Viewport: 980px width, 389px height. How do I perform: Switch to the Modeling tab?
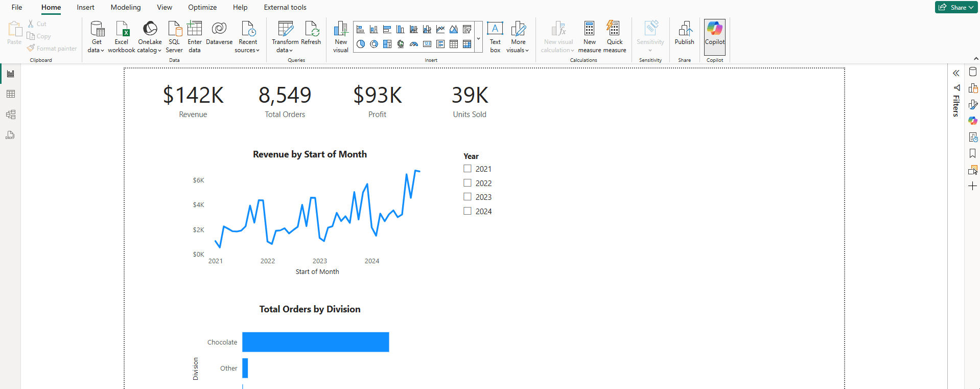click(x=126, y=7)
